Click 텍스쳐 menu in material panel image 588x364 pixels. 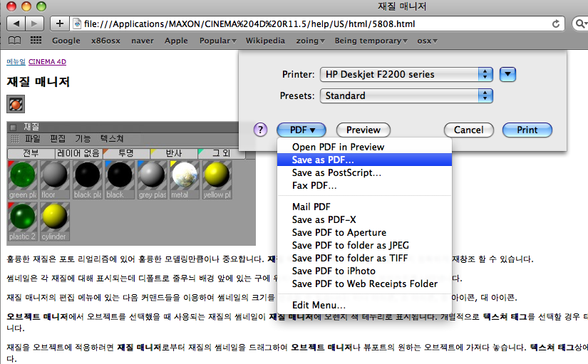click(x=112, y=139)
